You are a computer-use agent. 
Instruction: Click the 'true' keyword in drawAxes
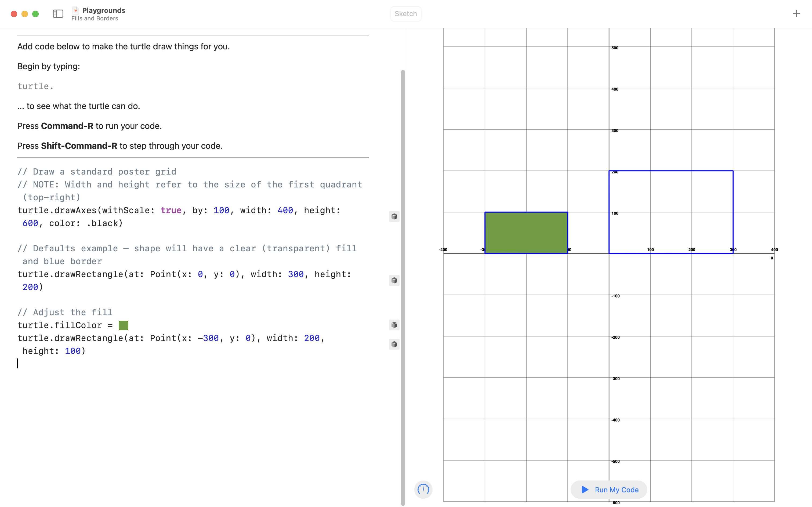(171, 210)
